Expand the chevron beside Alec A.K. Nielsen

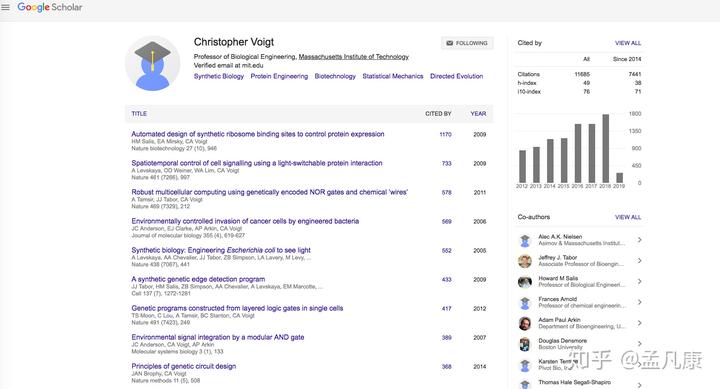click(x=639, y=240)
